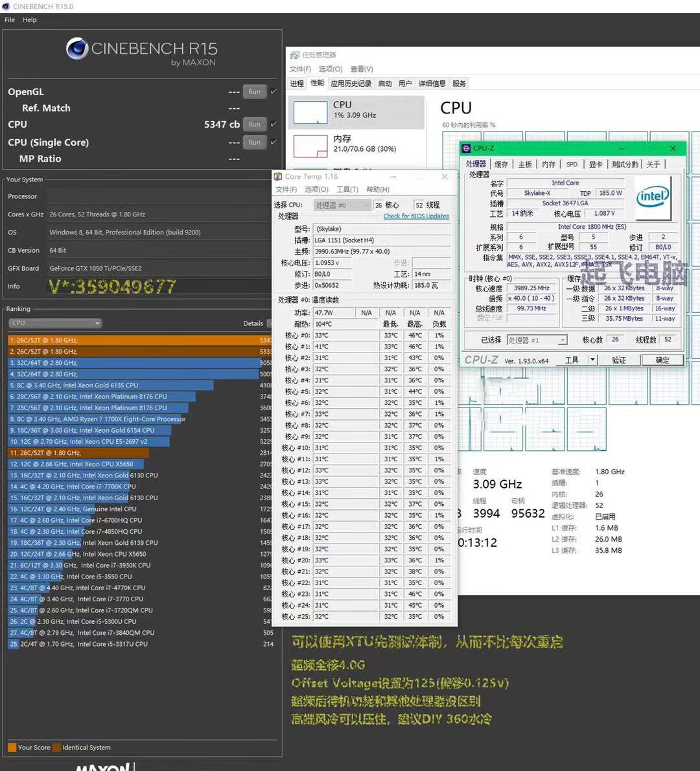Image resolution: width=700 pixels, height=771 pixels.
Task: Click the Info text field in Cinebench
Action: click(x=159, y=286)
